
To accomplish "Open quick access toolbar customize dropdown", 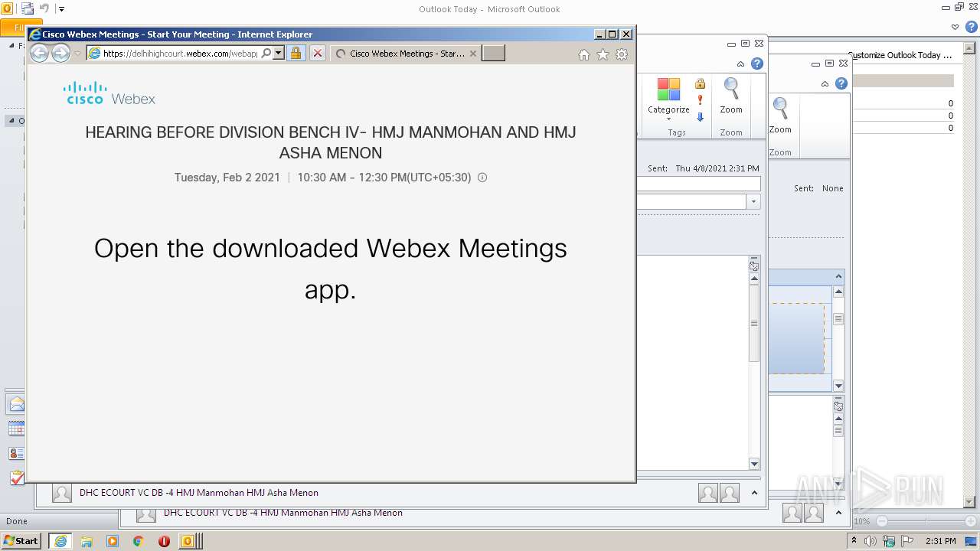I will [61, 9].
